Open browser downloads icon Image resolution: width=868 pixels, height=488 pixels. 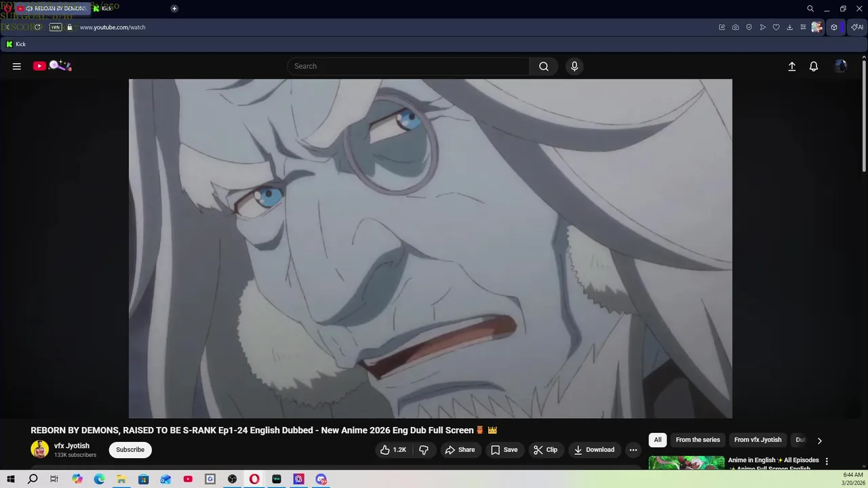789,27
